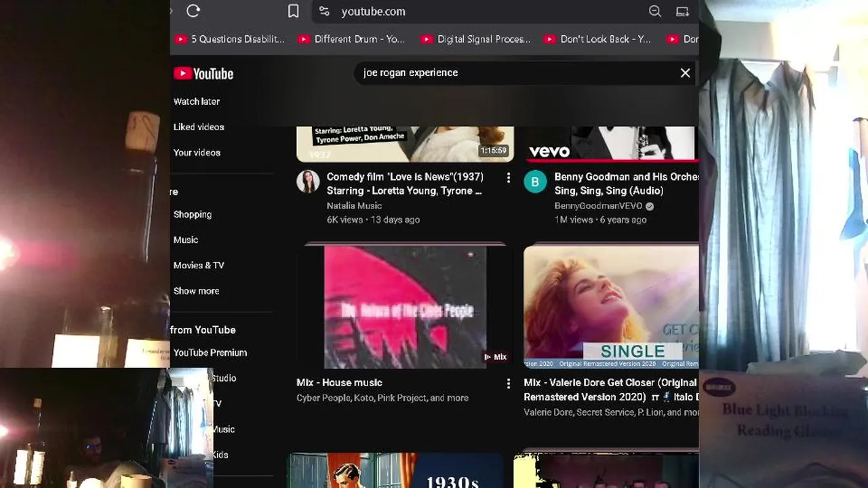Click the YouTube logo
This screenshot has height=488, width=868.
(x=203, y=74)
